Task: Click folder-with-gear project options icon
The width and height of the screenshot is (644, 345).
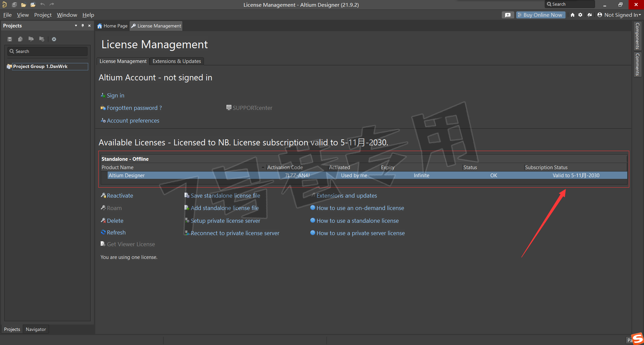Action: [42, 39]
